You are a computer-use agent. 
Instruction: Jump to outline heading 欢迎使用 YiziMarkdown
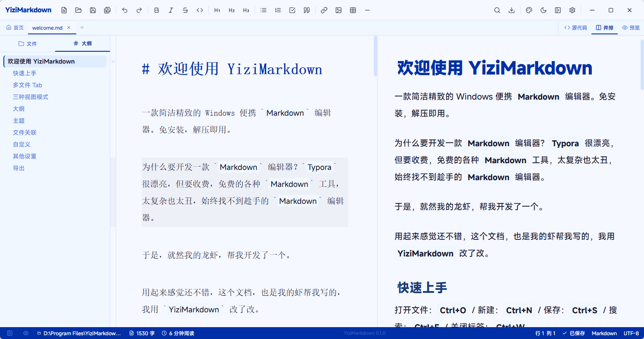coord(55,61)
